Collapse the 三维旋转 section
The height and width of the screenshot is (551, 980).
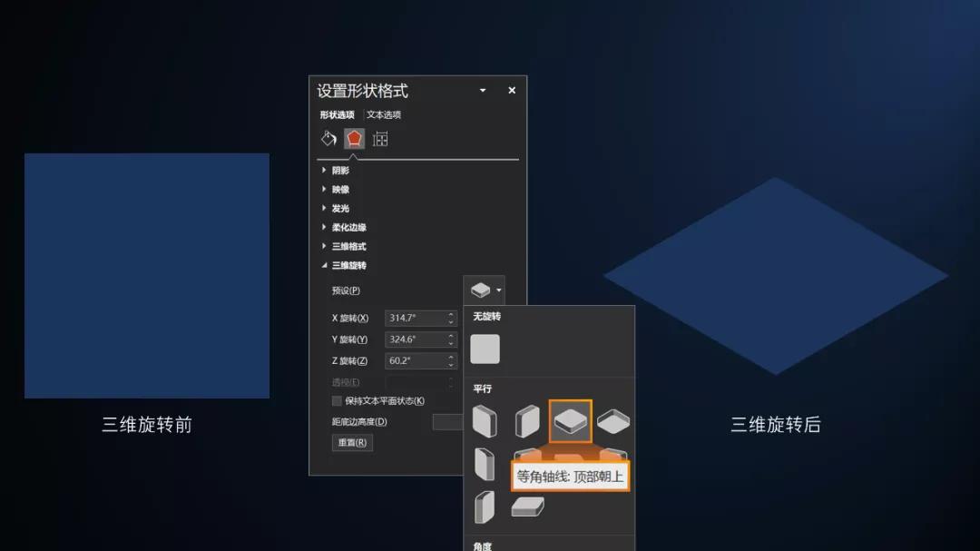tap(325, 265)
